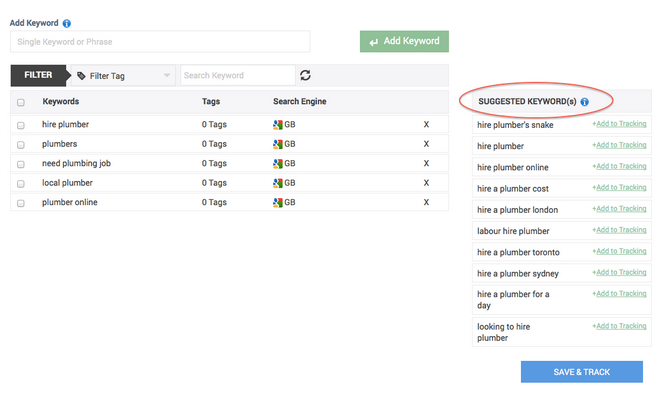Viewport: 657px width, 393px height.
Task: Check the 'local plumber' row checkbox
Action: point(21,184)
